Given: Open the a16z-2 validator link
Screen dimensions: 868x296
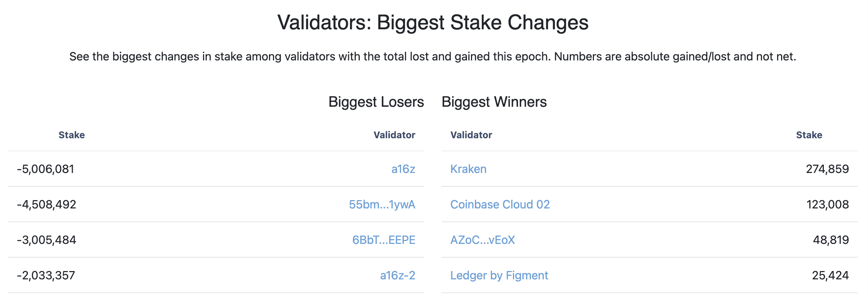Looking at the screenshot, I should [x=397, y=275].
